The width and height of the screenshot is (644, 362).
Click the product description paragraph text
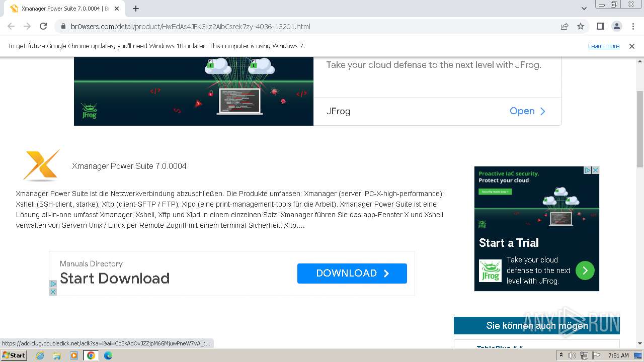[x=230, y=210]
